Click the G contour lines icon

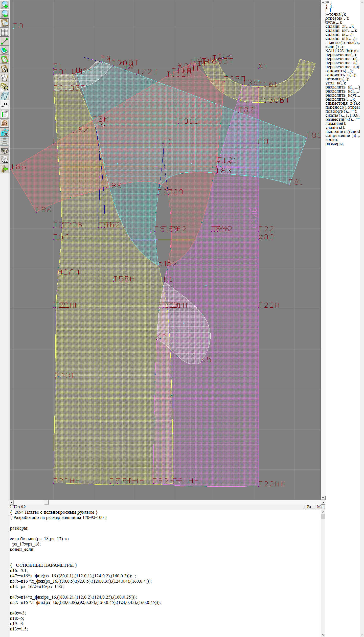coord(5,87)
